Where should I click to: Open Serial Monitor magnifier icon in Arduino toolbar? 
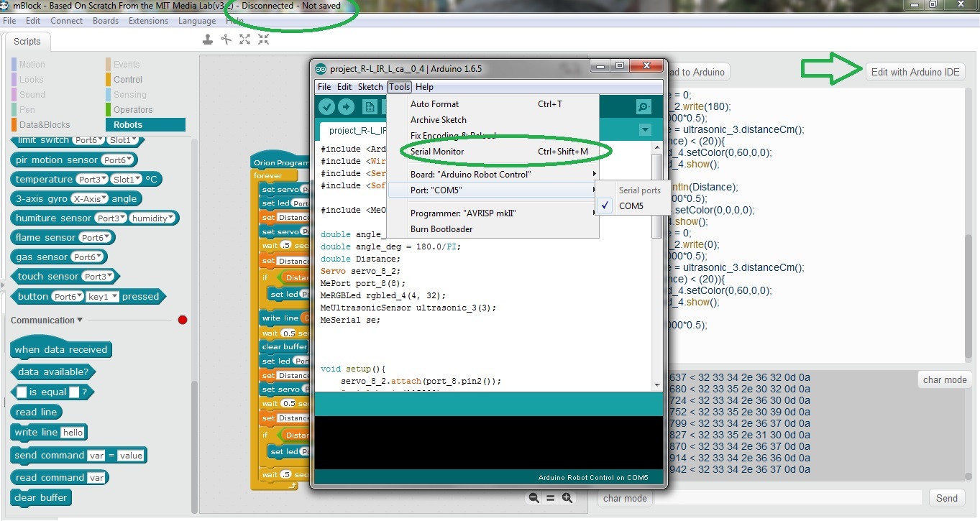click(643, 107)
